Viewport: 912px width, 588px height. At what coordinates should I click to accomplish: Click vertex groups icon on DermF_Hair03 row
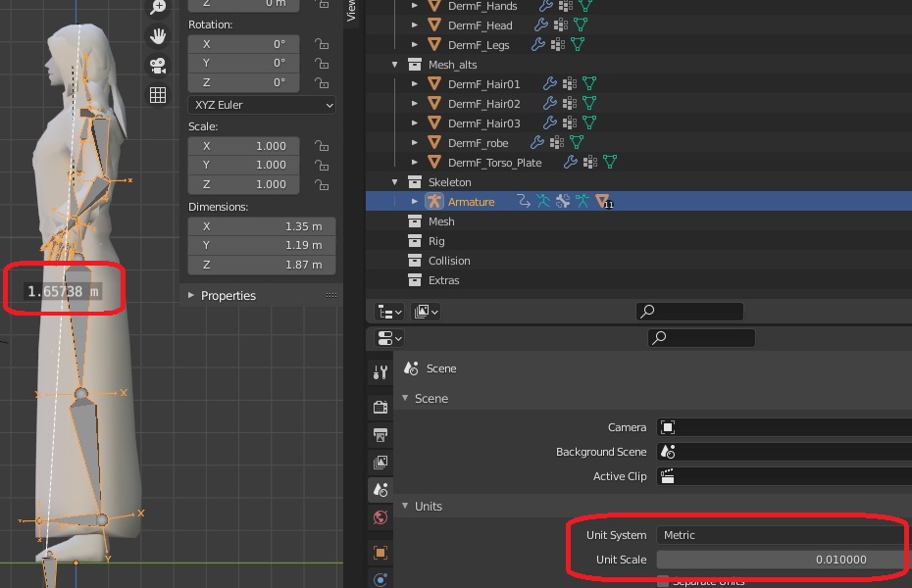coord(570,123)
